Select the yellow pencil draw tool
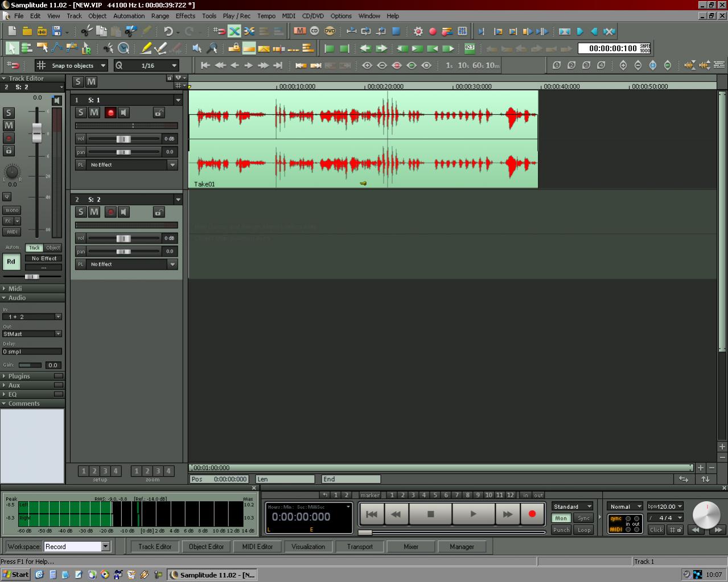 tap(146, 48)
